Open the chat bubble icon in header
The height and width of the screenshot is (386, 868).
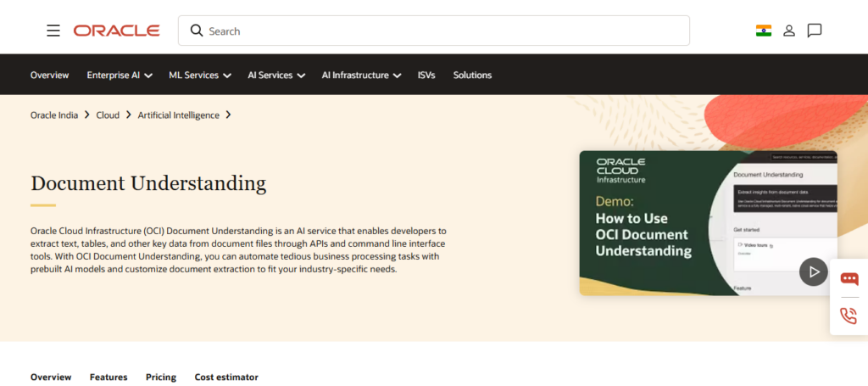[x=815, y=31]
